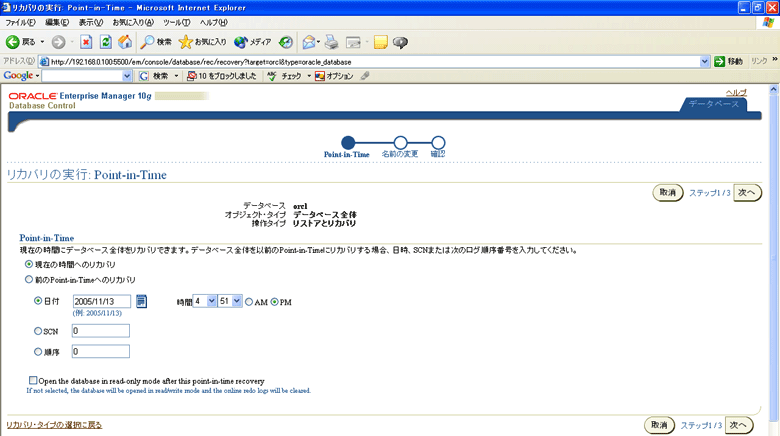Return to recovery type selection link

(54, 425)
